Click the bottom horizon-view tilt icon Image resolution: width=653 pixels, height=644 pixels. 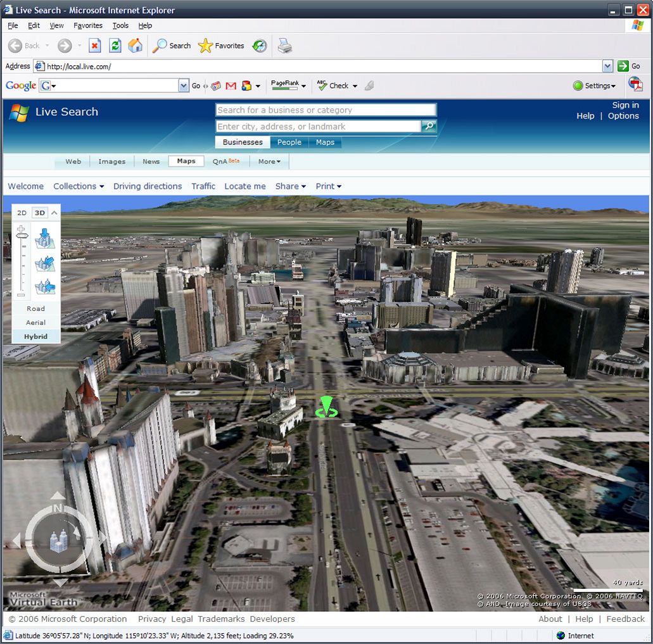click(46, 287)
